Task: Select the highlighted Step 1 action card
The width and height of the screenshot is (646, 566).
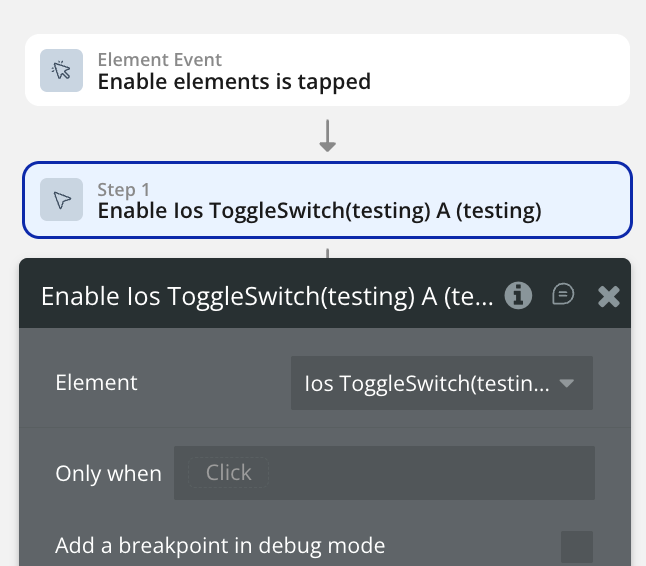Action: coord(327,200)
